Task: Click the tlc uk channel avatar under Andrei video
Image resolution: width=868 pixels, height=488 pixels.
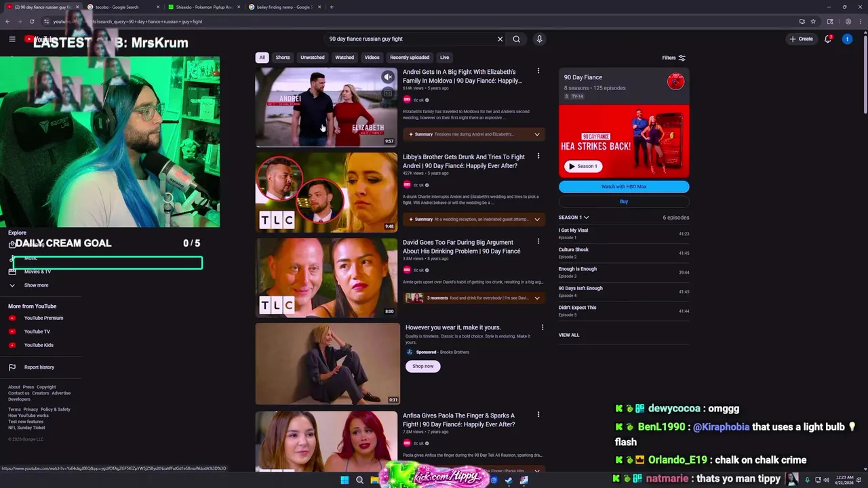Action: (407, 100)
